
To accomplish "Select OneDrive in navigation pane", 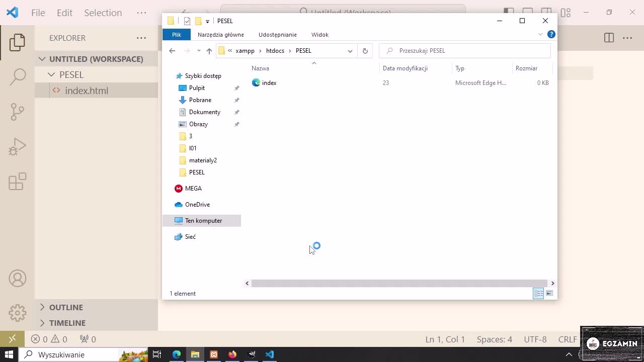I will click(197, 204).
